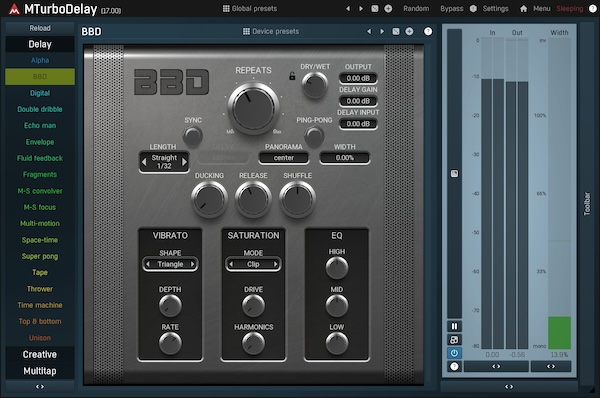Click the meter settings icon below pause
Viewport: 600px width, 398px height.
tap(454, 339)
